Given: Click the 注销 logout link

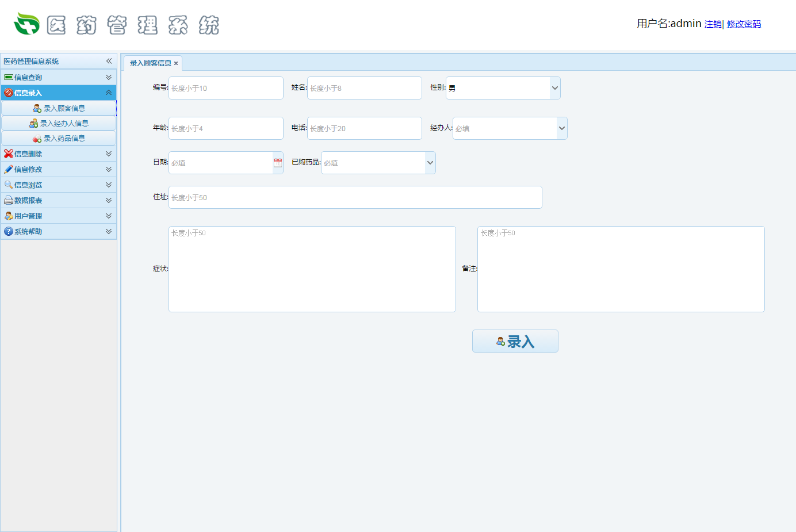Looking at the screenshot, I should (713, 24).
